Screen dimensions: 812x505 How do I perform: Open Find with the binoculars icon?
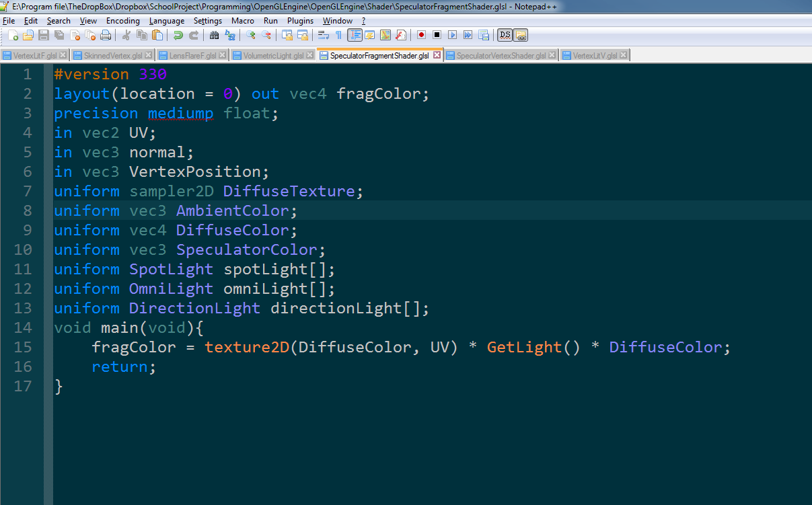click(214, 35)
